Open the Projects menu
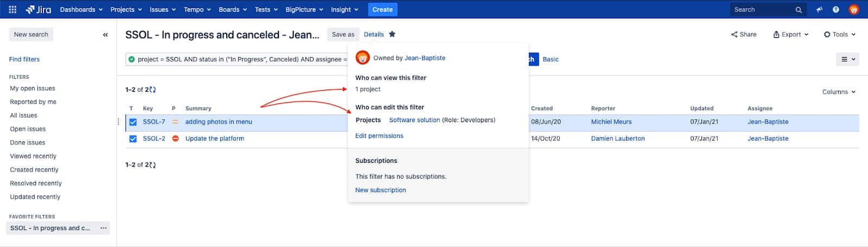Image resolution: width=868 pixels, height=247 pixels. (x=126, y=9)
